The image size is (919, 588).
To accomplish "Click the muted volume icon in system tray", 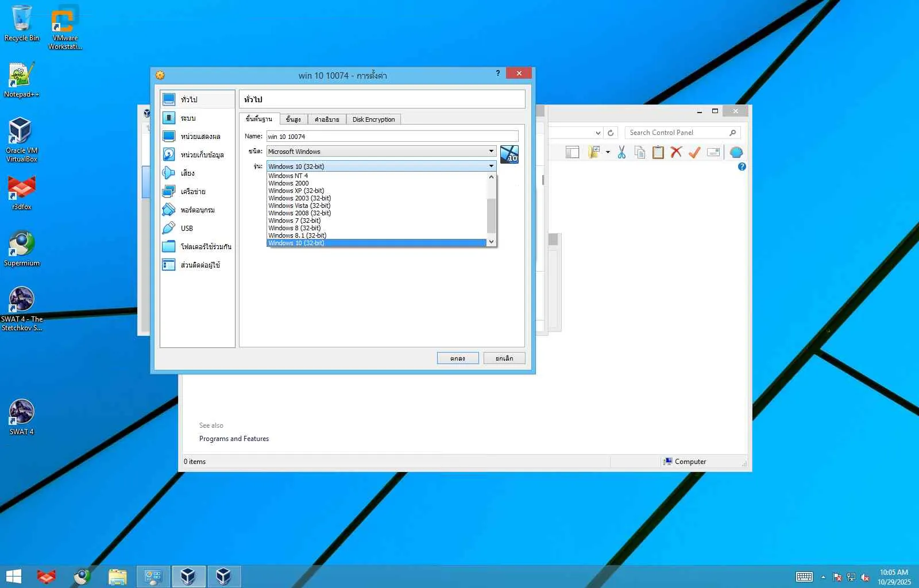I will coord(864,577).
